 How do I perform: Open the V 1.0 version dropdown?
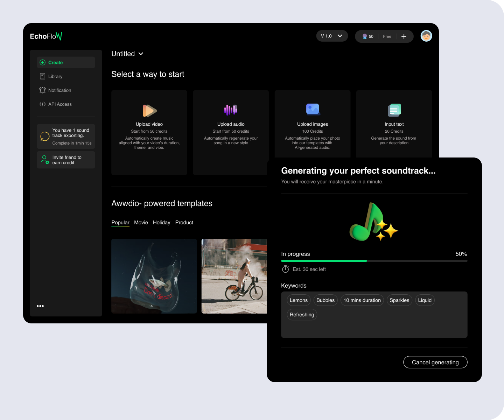click(x=332, y=36)
